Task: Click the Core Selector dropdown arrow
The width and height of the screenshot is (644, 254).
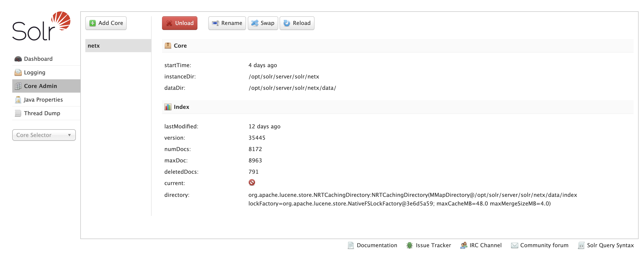Action: pyautogui.click(x=69, y=135)
